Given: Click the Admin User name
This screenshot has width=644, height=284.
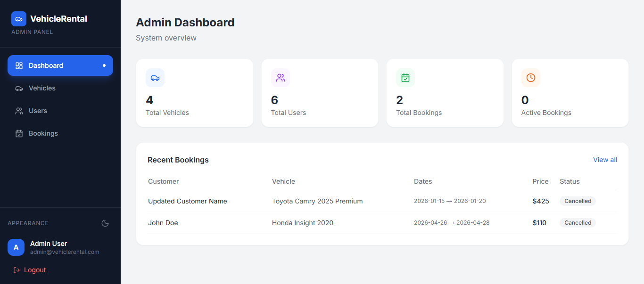Looking at the screenshot, I should [x=49, y=243].
